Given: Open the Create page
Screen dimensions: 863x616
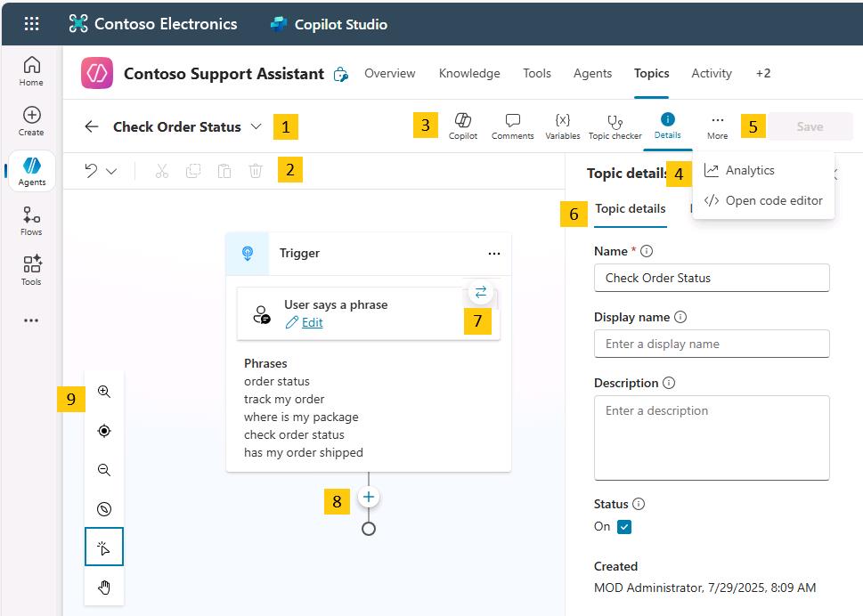Looking at the screenshot, I should (31, 122).
